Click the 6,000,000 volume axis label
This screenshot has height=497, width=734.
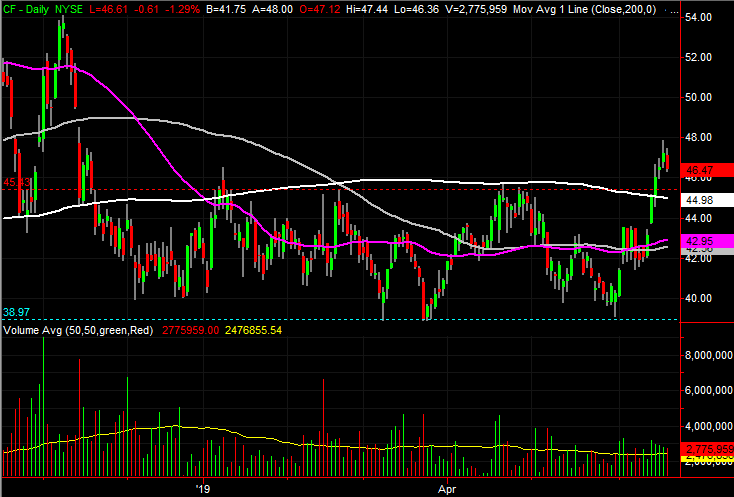click(x=709, y=390)
